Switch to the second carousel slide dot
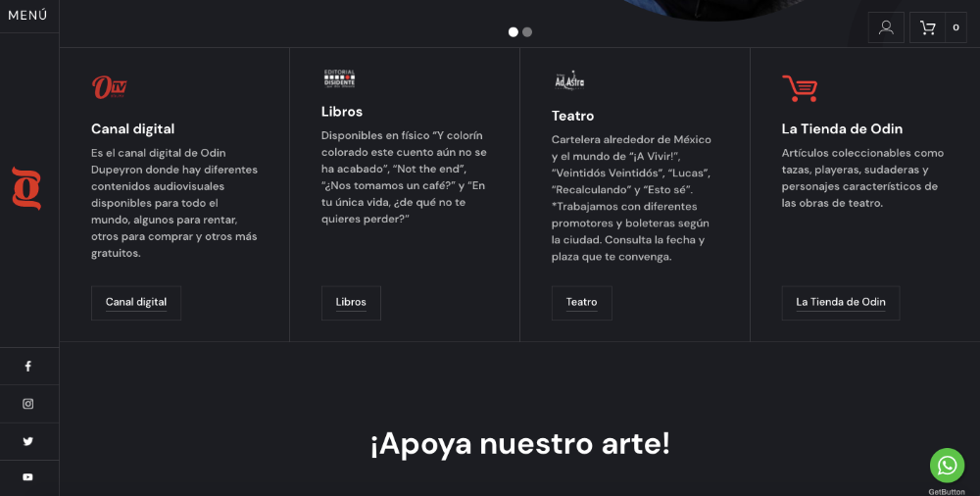Screen dimensions: 980x496 pos(527,31)
